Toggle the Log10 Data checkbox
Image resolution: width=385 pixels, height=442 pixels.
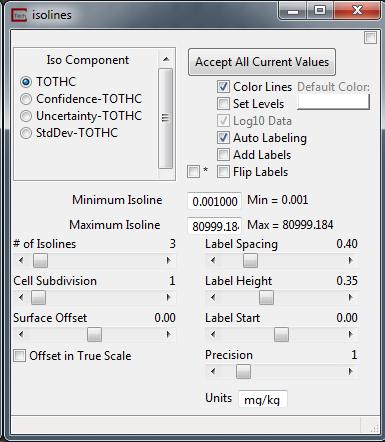[223, 121]
